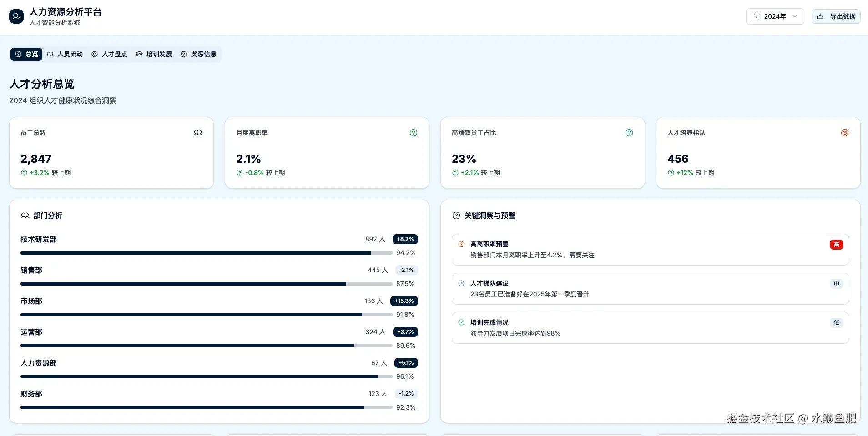Select the 培训发展 tab

(154, 54)
